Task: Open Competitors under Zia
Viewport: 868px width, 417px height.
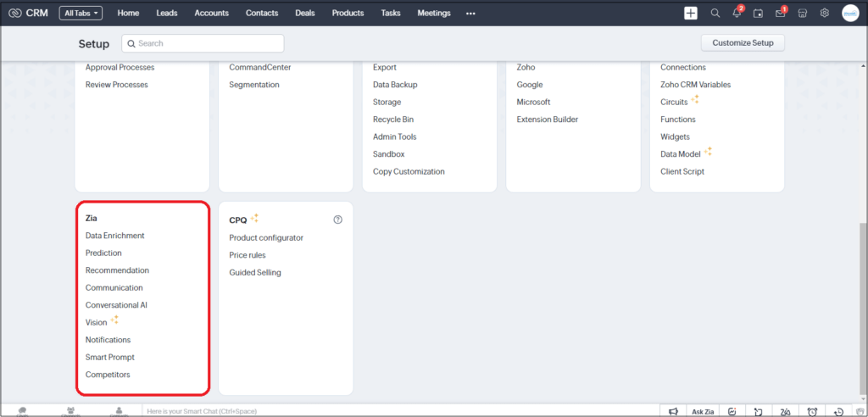Action: pos(108,375)
